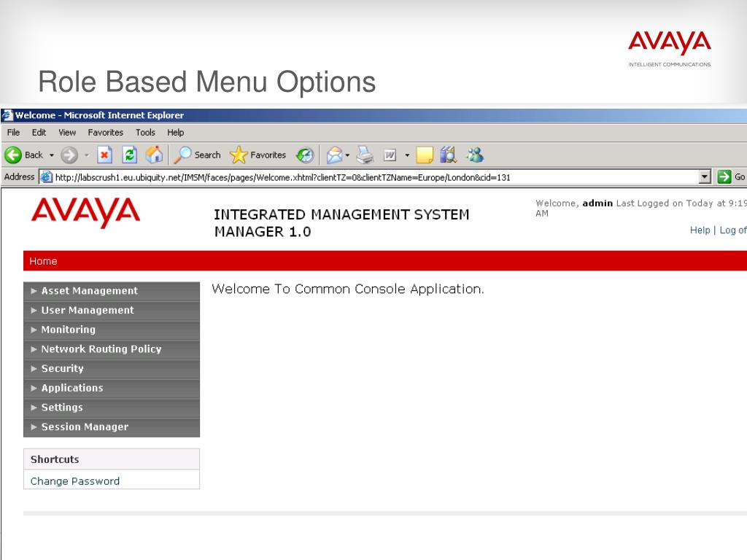Open the Back button history dropdown arrow
Viewport: 747px width, 560px height.
pyautogui.click(x=52, y=155)
